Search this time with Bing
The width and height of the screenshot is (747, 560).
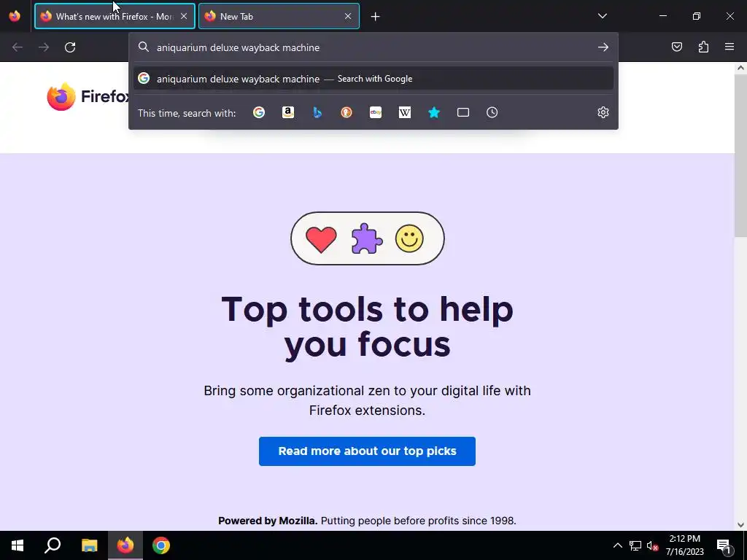click(317, 112)
